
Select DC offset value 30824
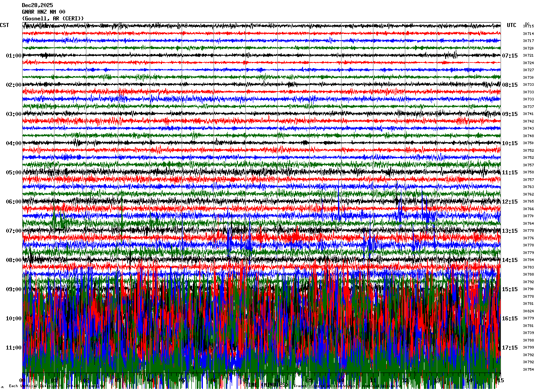point(528,311)
